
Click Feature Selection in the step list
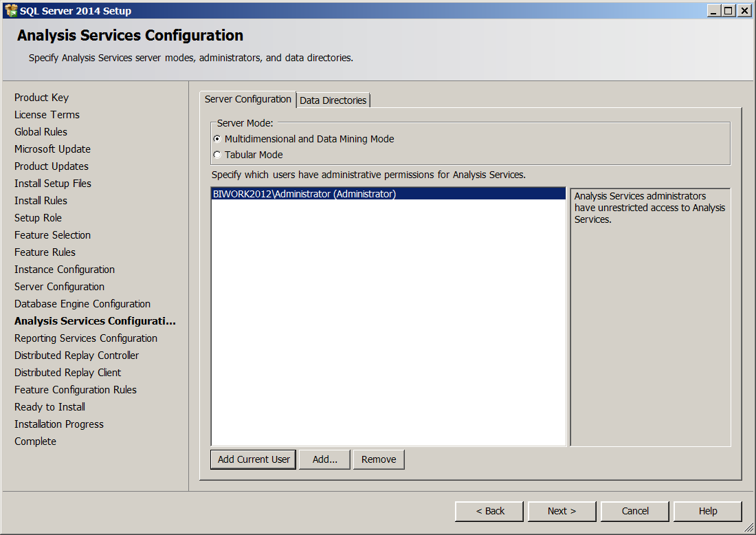pyautogui.click(x=52, y=235)
